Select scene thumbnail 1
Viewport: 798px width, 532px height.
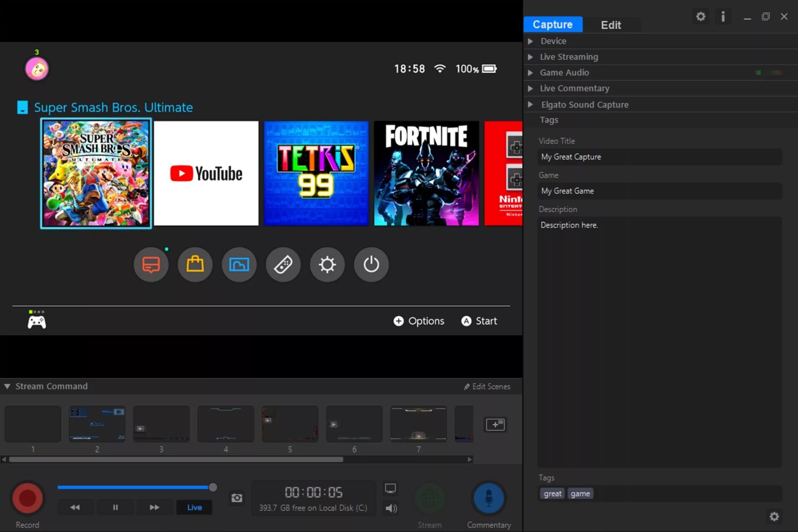click(x=33, y=424)
